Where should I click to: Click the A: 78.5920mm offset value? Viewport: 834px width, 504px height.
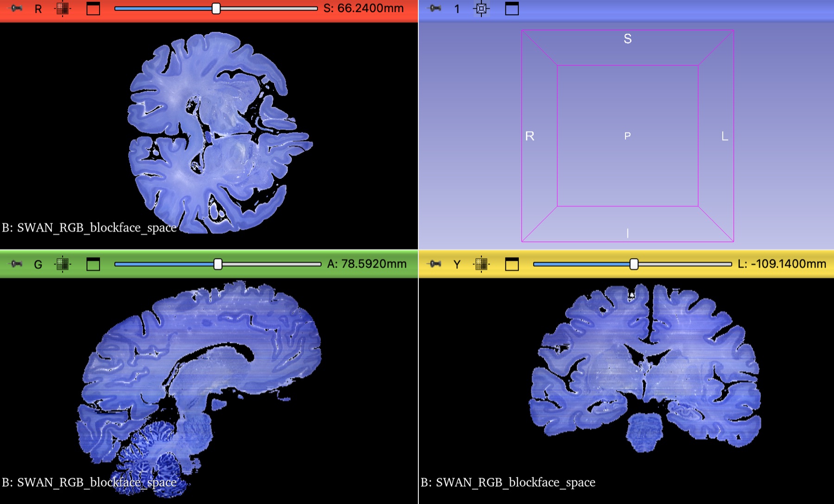(367, 264)
